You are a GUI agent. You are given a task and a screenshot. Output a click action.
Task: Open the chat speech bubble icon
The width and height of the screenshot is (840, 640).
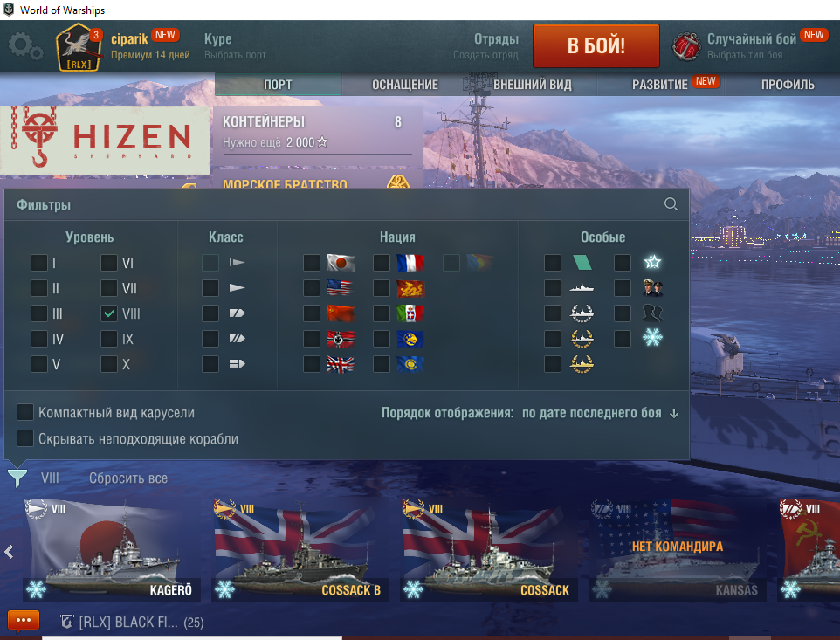24,622
